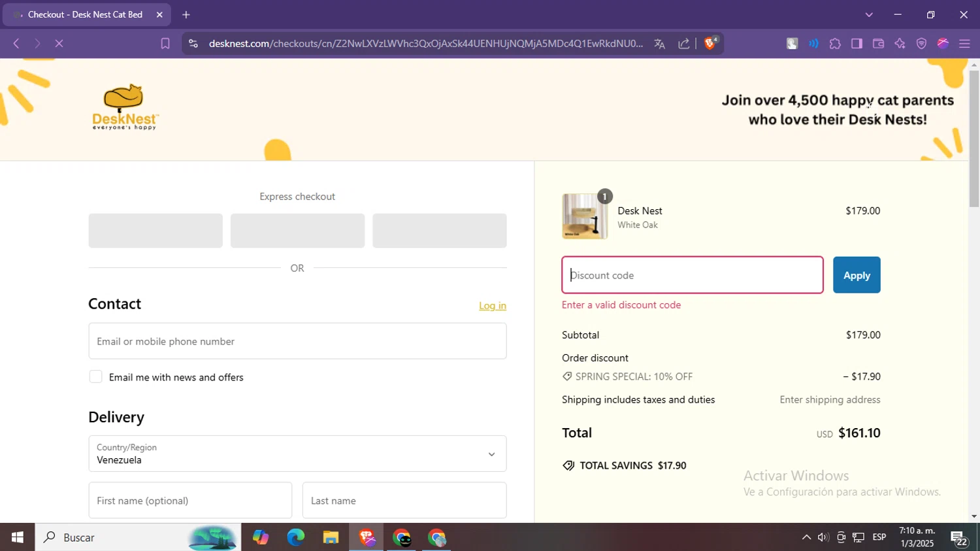This screenshot has width=980, height=551.
Task: Open the tab search dropdown arrow
Action: (x=869, y=14)
